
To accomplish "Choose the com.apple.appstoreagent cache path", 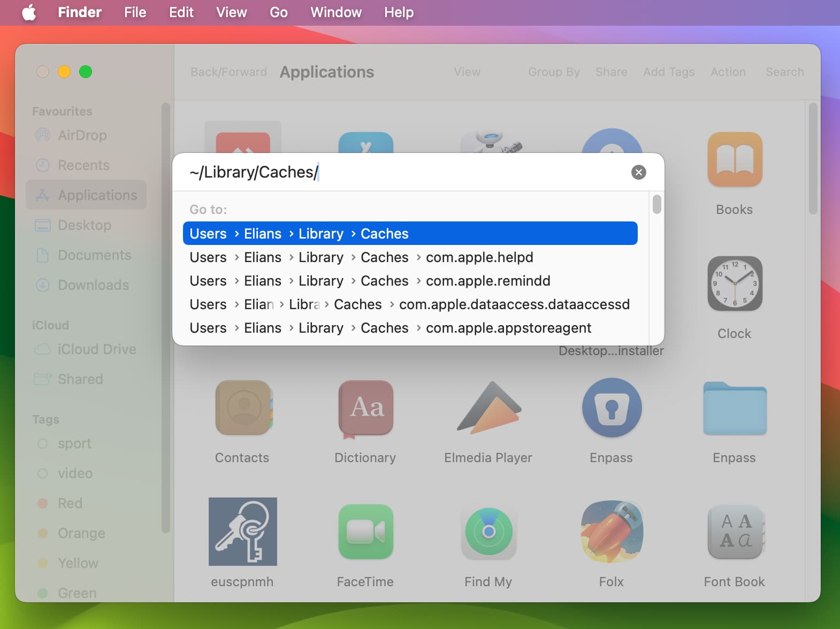I will click(410, 328).
